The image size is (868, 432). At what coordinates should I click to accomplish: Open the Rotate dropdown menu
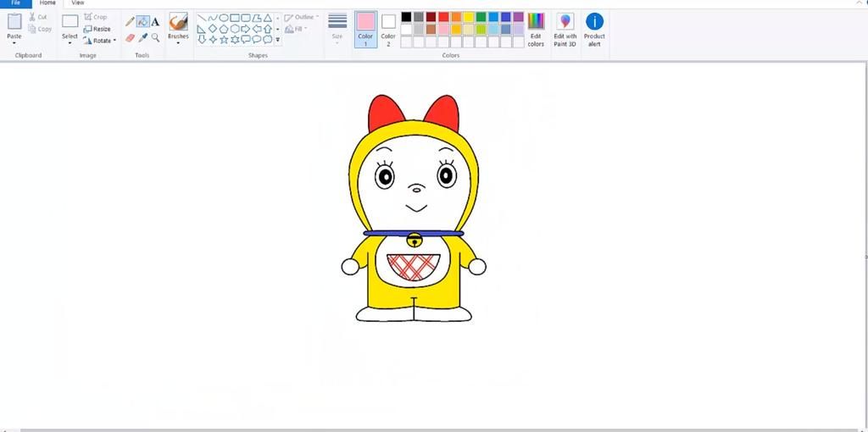tap(100, 41)
